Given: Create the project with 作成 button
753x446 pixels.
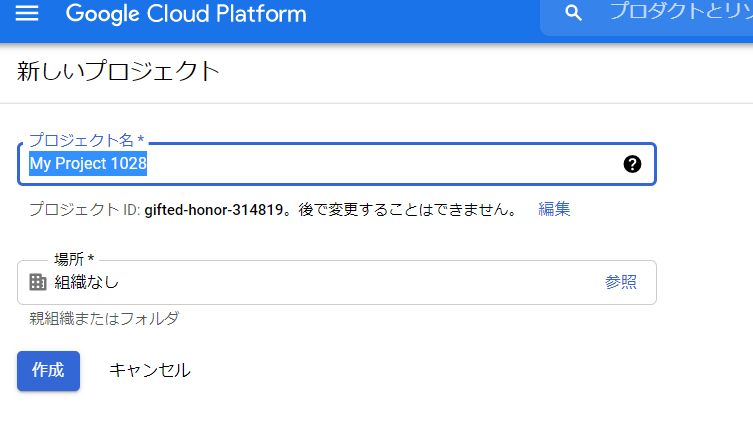Looking at the screenshot, I should coord(49,371).
